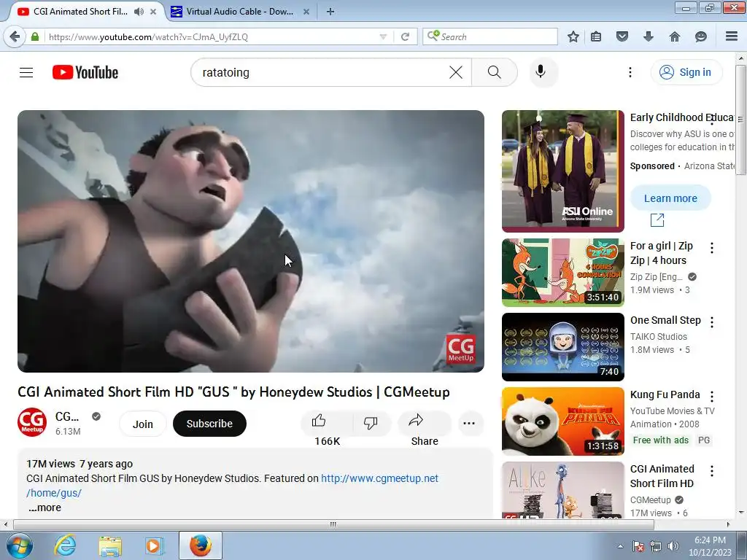This screenshot has width=747, height=560.
Task: Open the network tray icon
Action: [656, 546]
